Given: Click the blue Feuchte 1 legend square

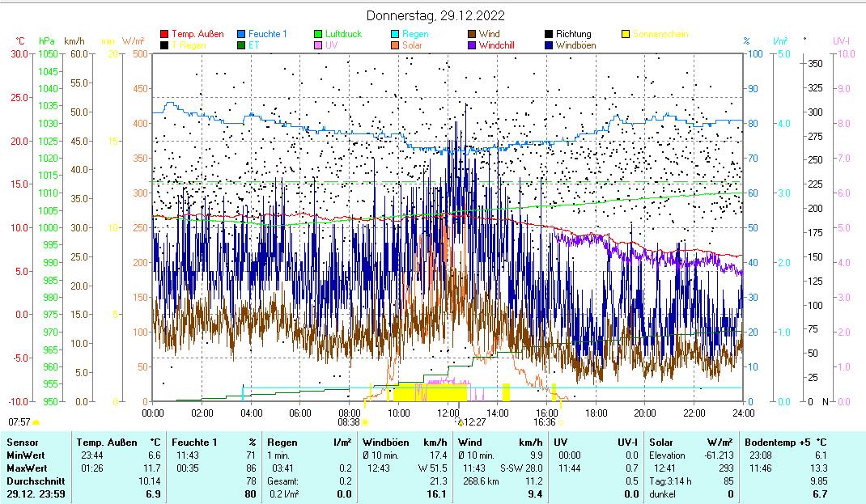Looking at the screenshot, I should [x=241, y=34].
